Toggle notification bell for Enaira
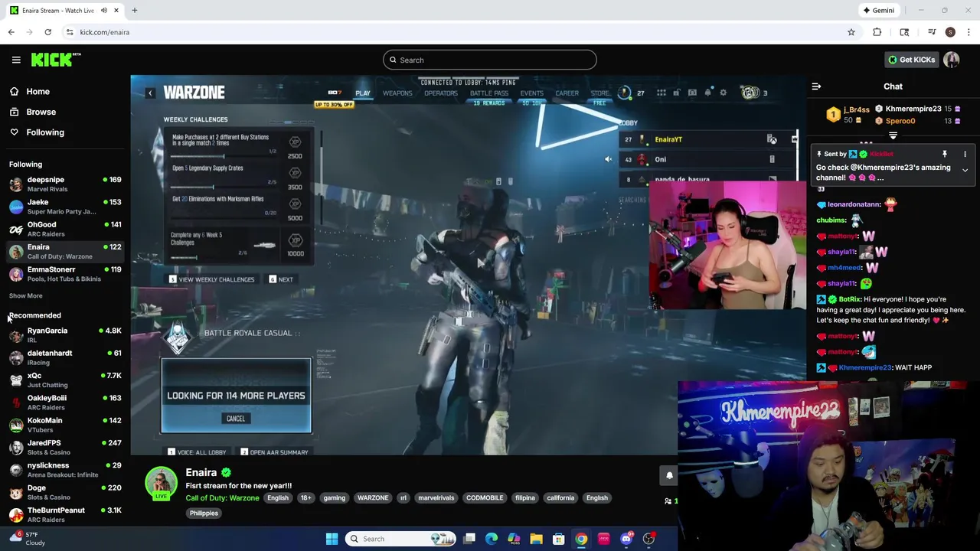The width and height of the screenshot is (980, 551). click(669, 475)
